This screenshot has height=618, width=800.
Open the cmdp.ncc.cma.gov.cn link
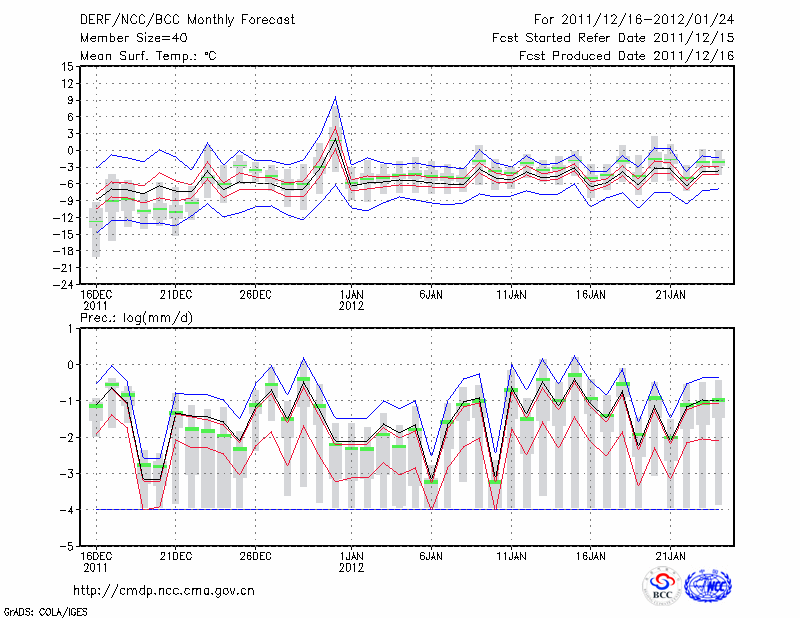coord(164,591)
